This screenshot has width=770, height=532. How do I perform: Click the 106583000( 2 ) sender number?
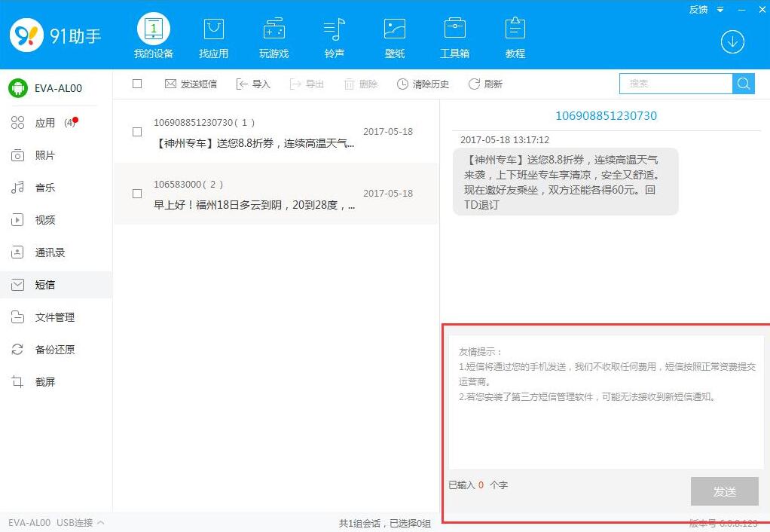[x=188, y=184]
